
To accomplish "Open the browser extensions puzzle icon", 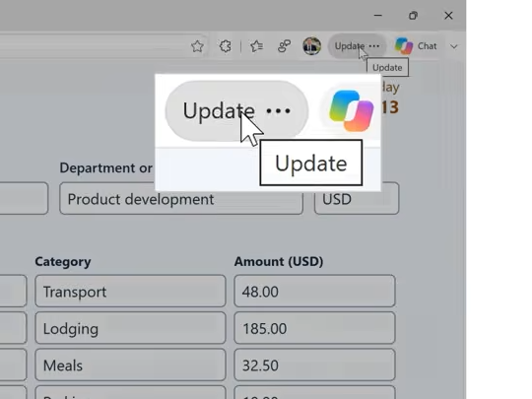I will (x=226, y=46).
